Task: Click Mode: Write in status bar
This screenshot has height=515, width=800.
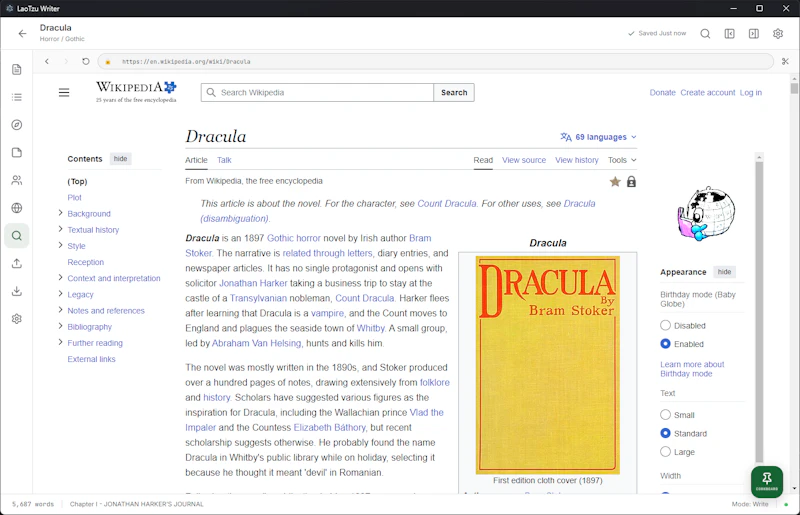Action: 749,504
